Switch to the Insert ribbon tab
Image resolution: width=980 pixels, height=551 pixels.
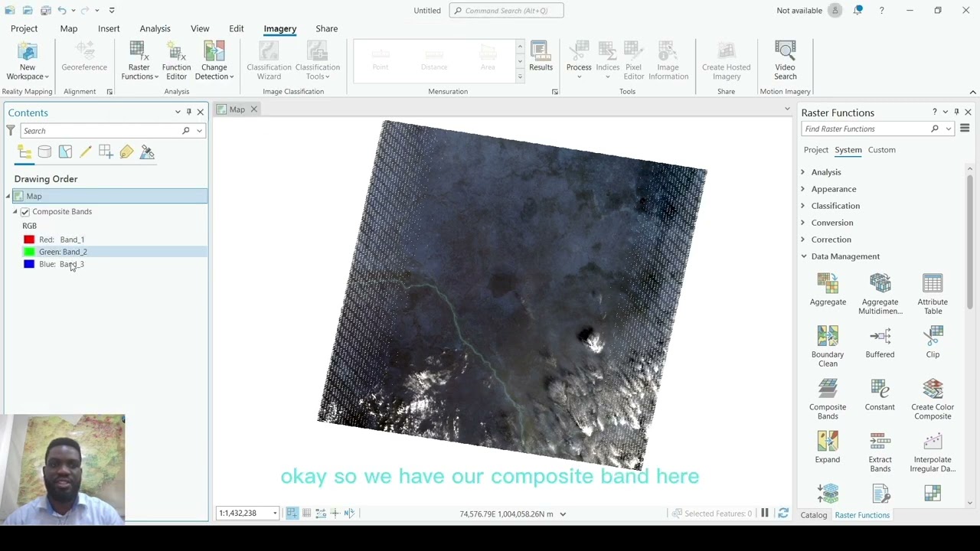pyautogui.click(x=109, y=28)
